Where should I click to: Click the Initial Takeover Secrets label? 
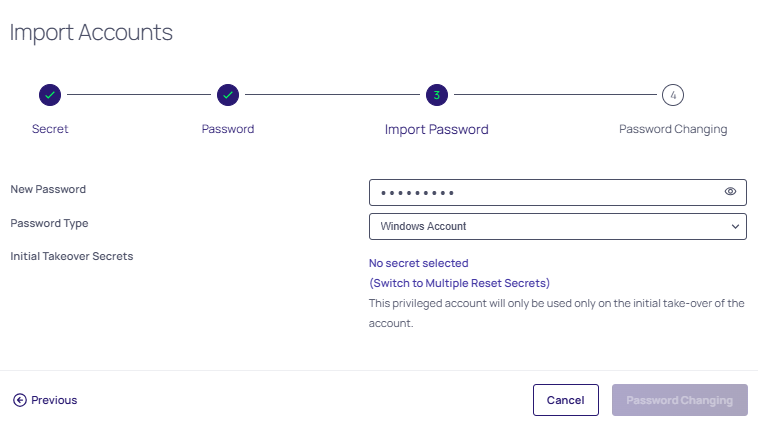(71, 256)
